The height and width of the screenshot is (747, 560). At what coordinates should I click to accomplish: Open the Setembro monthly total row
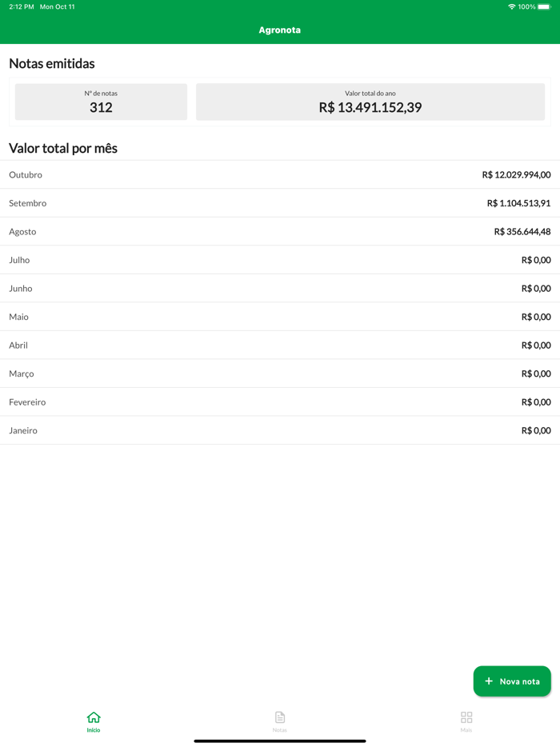280,203
